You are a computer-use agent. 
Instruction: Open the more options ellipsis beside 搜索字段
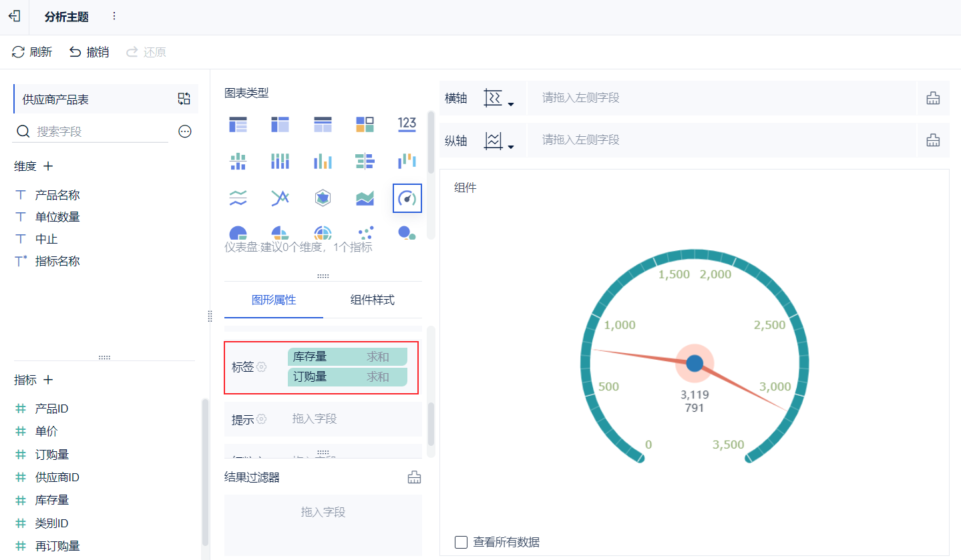click(185, 131)
